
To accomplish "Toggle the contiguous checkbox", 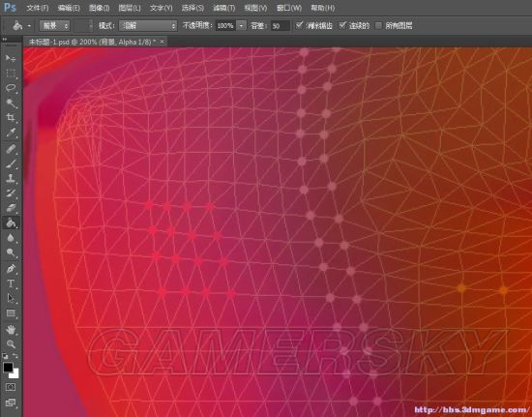I will [x=342, y=25].
